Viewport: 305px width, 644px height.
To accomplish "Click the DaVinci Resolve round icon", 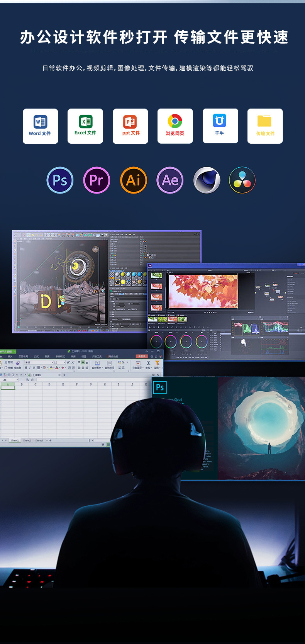I will 242,180.
